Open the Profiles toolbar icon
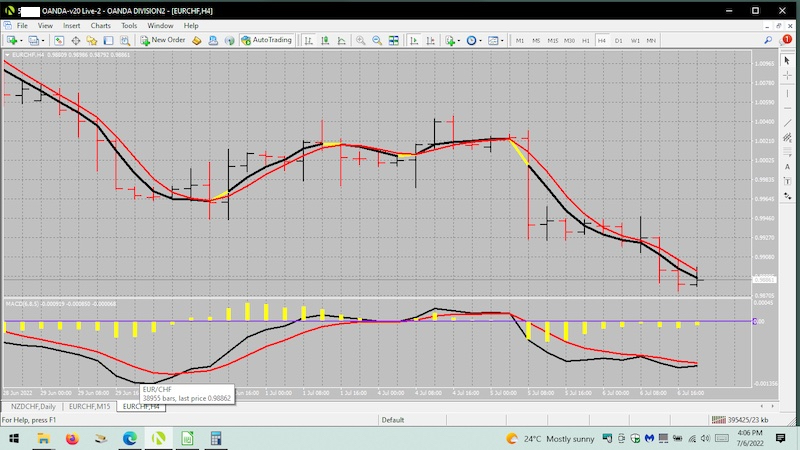Viewport: 800px width, 450px height. pos(33,40)
